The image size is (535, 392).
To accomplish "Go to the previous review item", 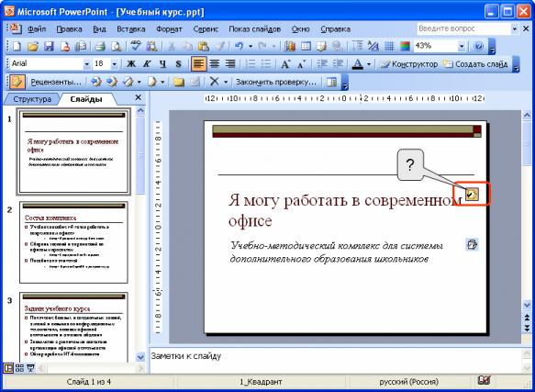I will pos(96,83).
